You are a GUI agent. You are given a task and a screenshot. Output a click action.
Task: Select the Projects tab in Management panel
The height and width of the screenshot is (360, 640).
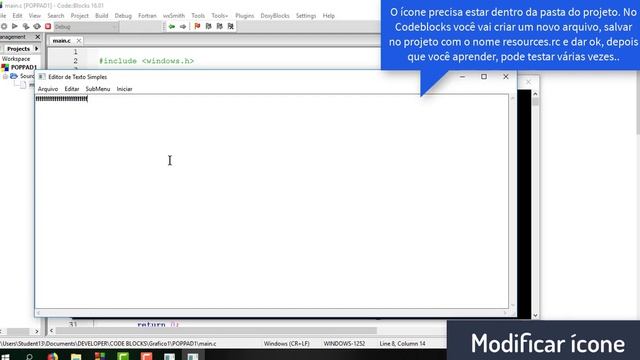(18, 49)
